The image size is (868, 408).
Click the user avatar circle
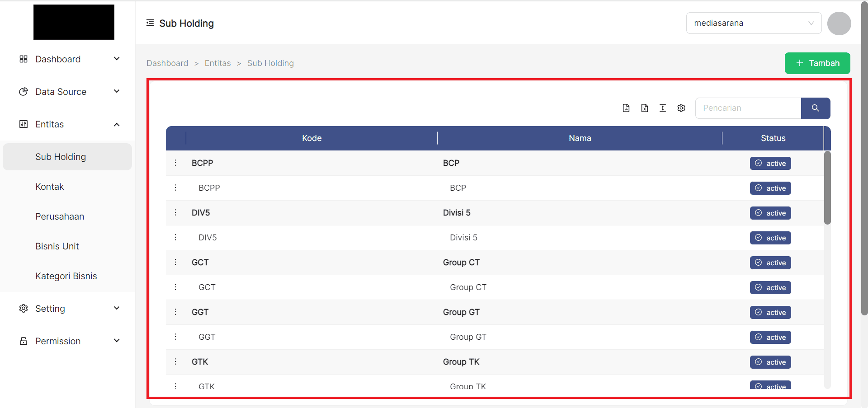coord(839,23)
